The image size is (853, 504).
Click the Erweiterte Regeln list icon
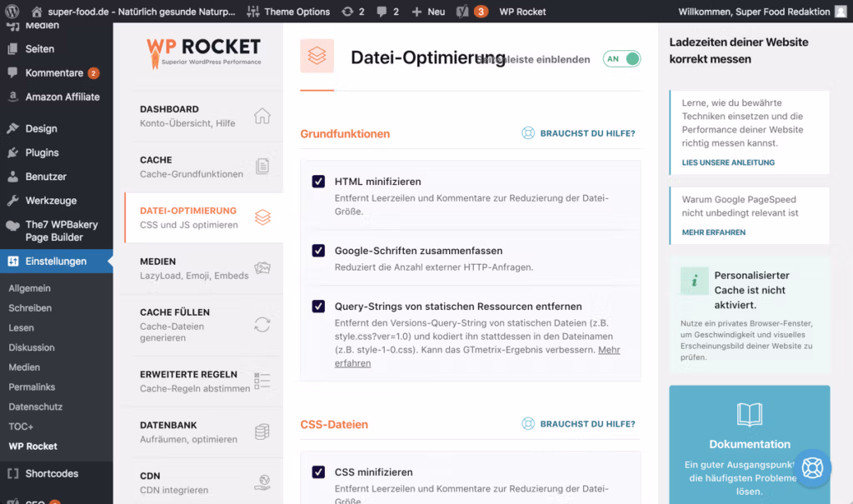[262, 381]
